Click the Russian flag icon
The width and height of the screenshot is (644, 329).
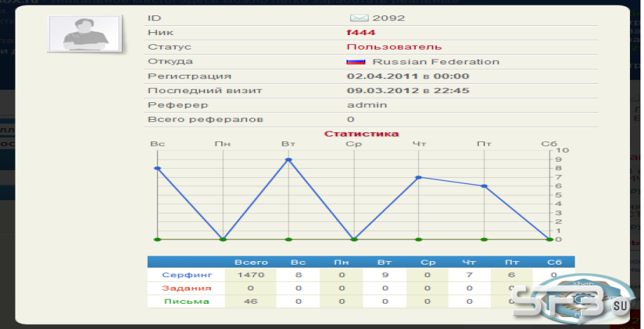pyautogui.click(x=356, y=62)
